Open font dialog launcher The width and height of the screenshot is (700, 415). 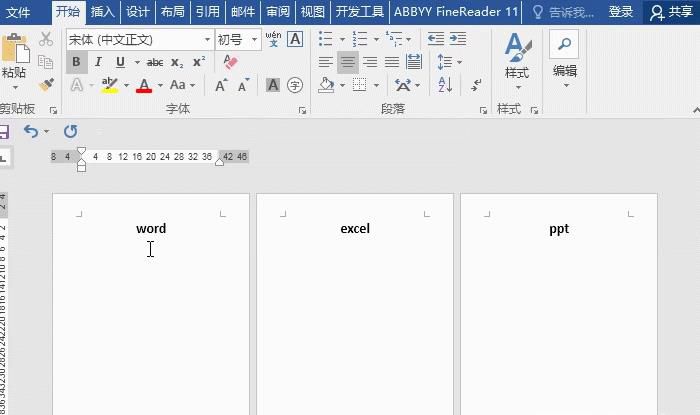(302, 110)
